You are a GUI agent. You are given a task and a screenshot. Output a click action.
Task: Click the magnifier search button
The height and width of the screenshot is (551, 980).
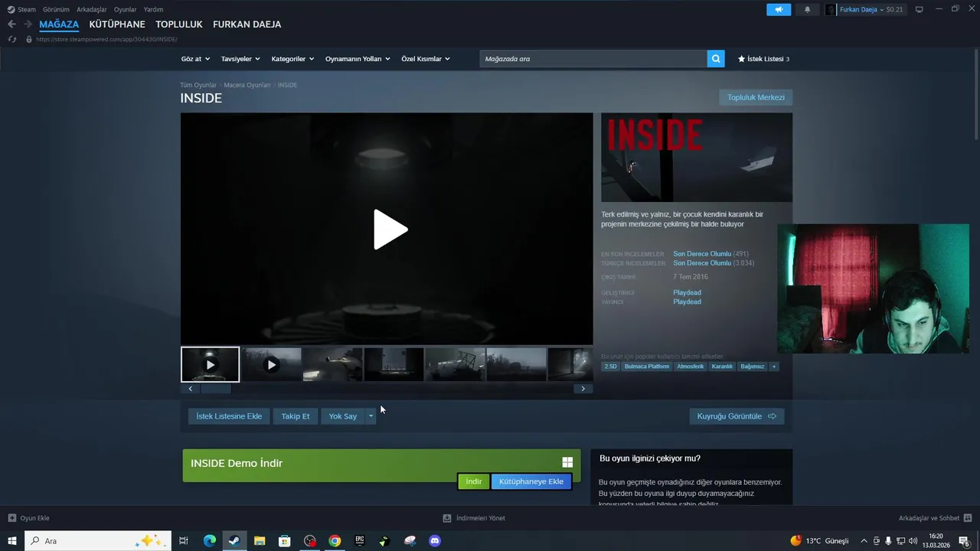point(716,59)
